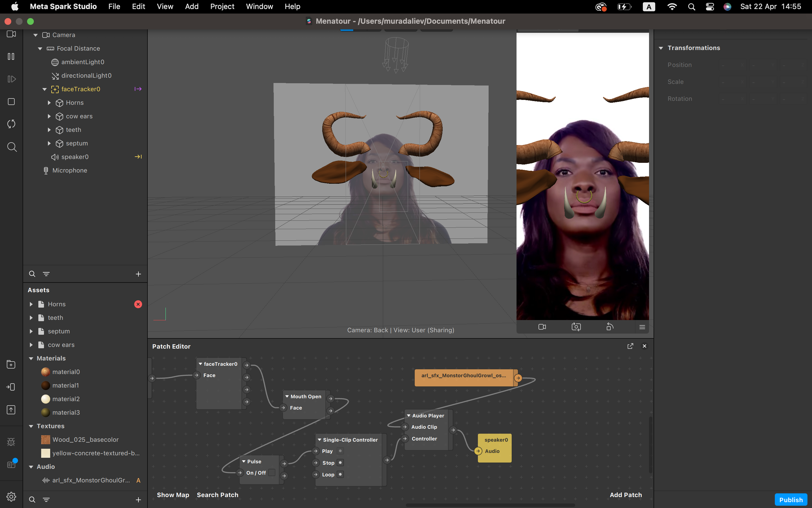Open the simulator hamburger menu
Screen dimensions: 812x508
pos(642,327)
